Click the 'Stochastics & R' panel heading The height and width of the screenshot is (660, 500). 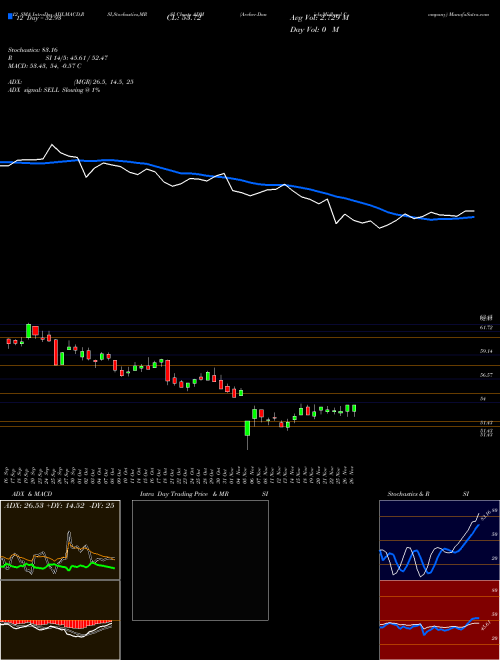tap(409, 494)
